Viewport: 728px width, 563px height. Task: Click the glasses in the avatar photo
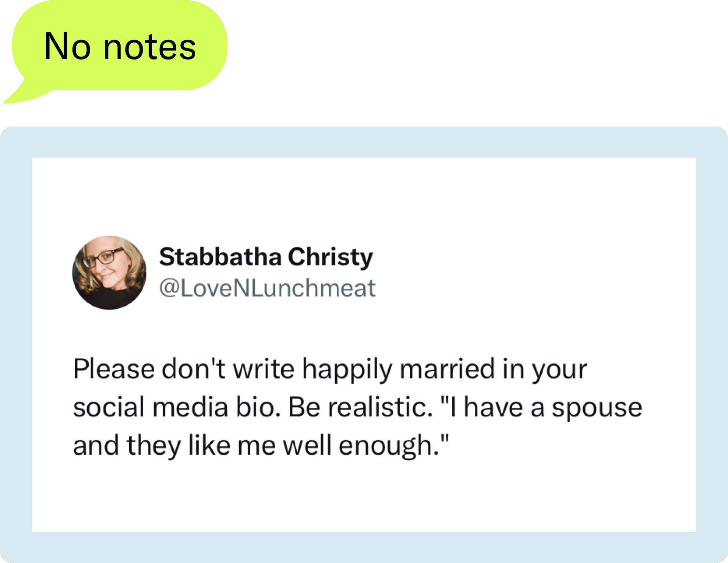[x=102, y=258]
